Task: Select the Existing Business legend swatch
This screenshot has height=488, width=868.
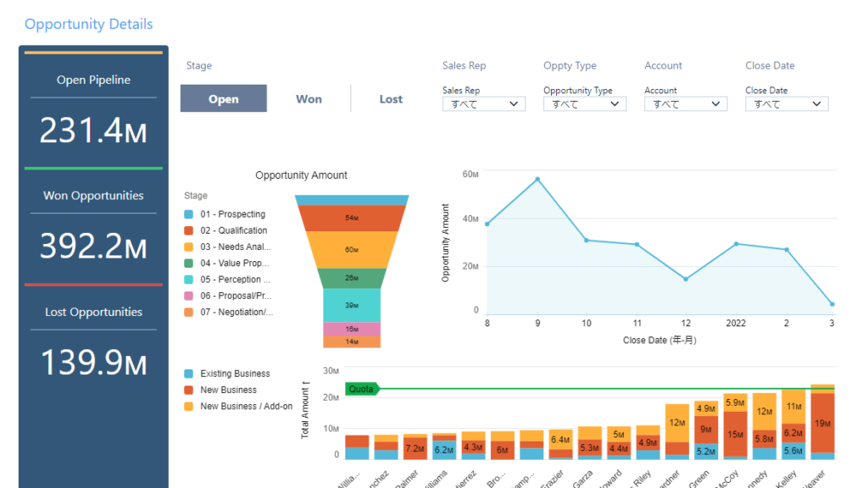Action: click(189, 374)
